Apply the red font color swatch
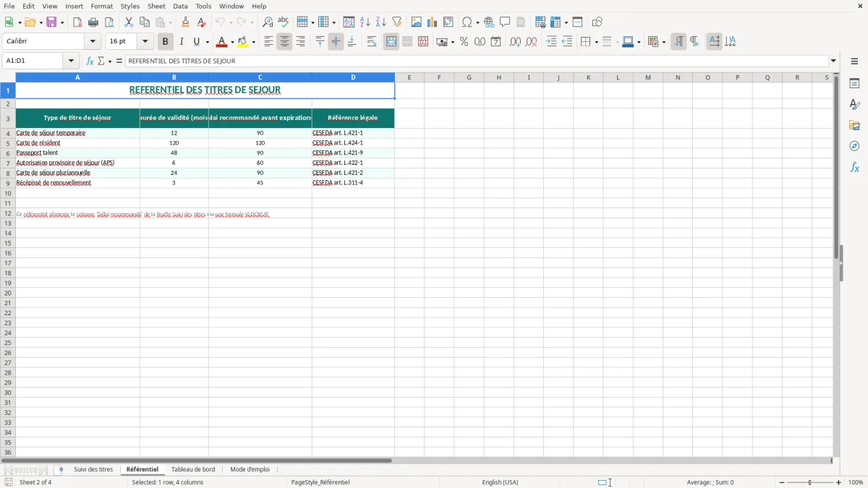Image resolution: width=868 pixels, height=488 pixels. [222, 42]
